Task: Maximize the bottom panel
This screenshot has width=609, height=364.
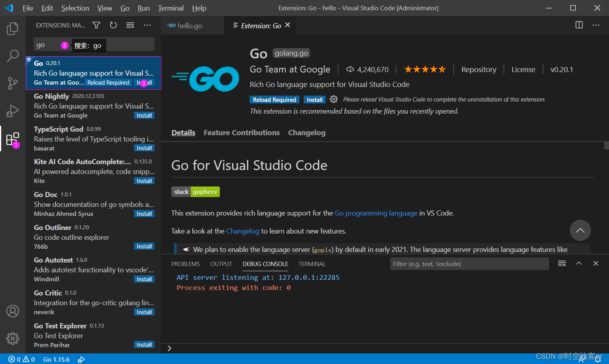Action: [579, 264]
